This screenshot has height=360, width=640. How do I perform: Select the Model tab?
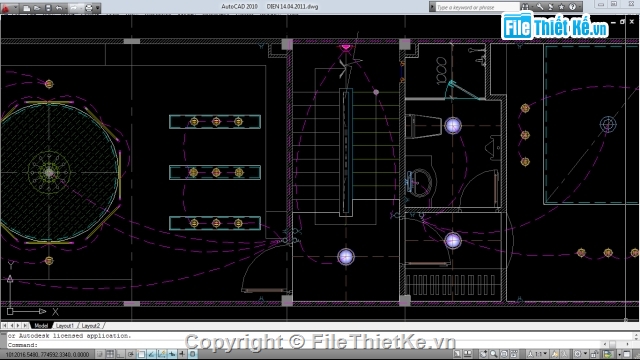pos(41,326)
